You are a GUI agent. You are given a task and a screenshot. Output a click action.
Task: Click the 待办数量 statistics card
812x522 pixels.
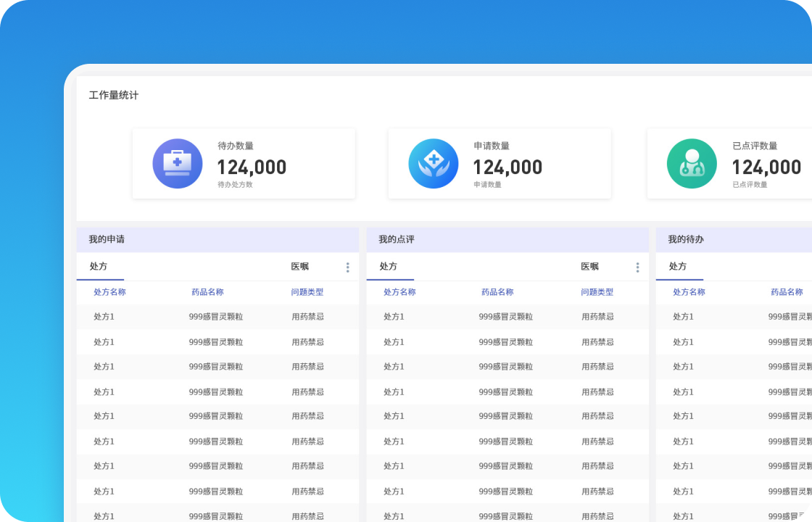[244, 164]
